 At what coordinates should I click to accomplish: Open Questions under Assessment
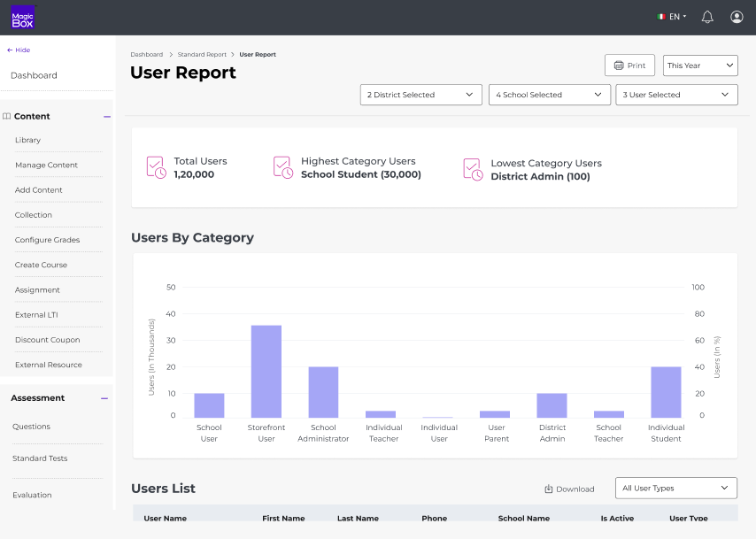tap(31, 427)
